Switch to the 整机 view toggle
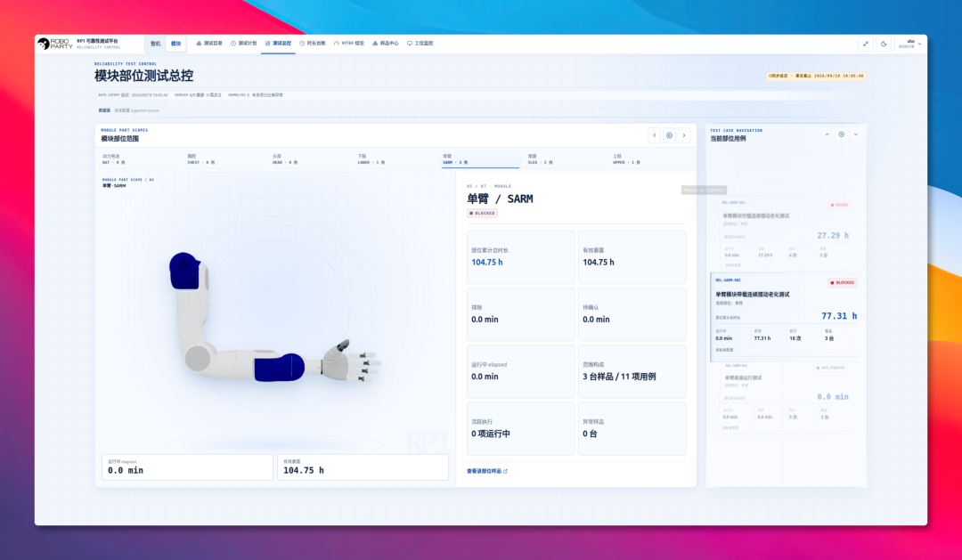This screenshot has width=962, height=560. pyautogui.click(x=155, y=44)
